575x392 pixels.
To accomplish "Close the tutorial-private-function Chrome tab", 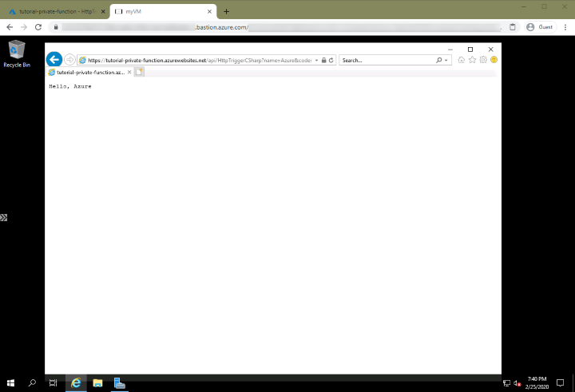I will [x=103, y=12].
